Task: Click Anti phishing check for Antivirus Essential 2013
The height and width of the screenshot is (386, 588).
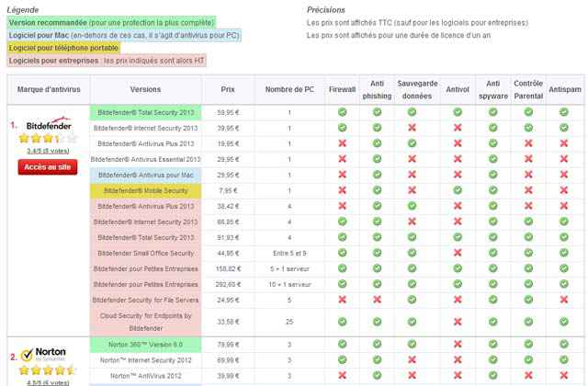Action: pyautogui.click(x=377, y=159)
